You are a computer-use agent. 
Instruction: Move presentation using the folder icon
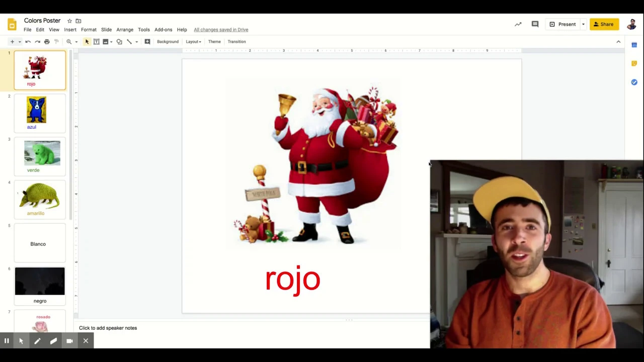[78, 21]
